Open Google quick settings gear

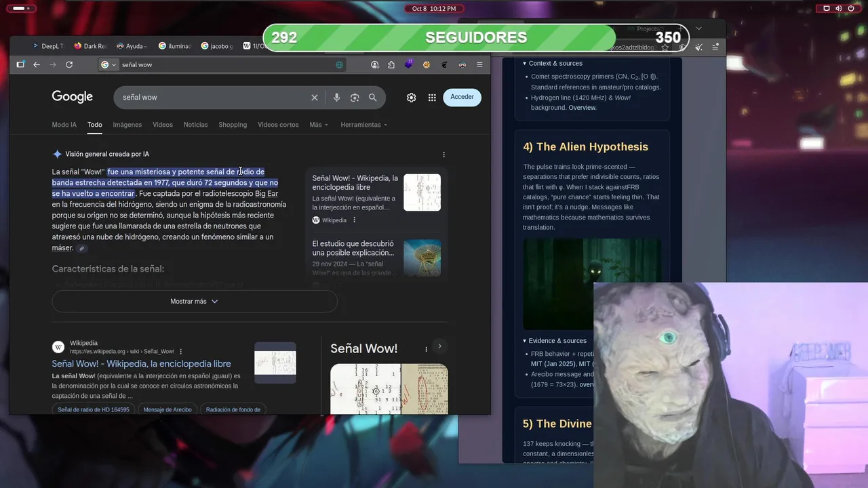[x=411, y=98]
